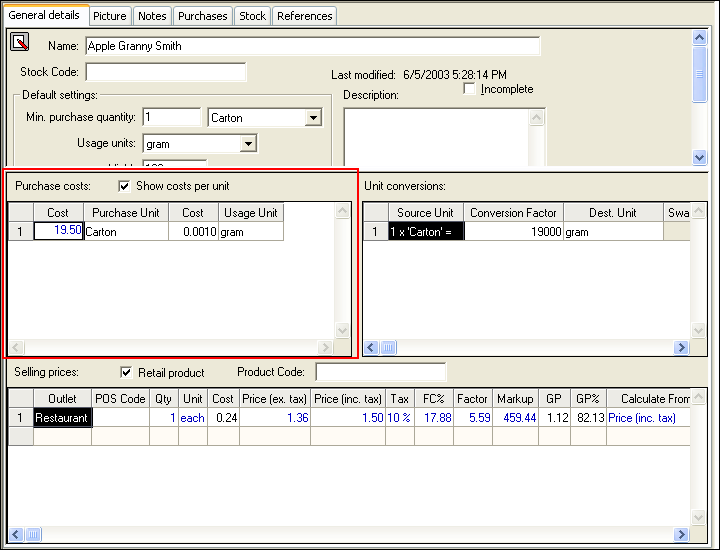Open the Notes tab

pyautogui.click(x=152, y=16)
